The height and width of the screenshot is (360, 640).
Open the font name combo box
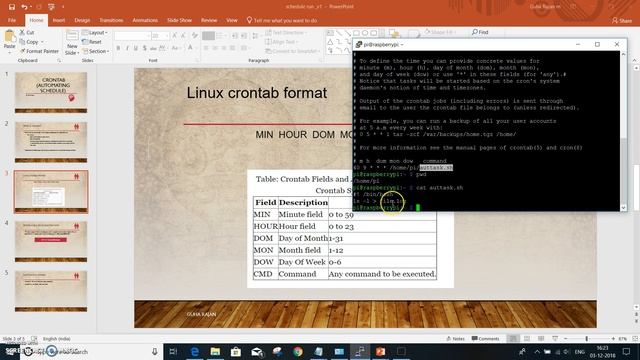pyautogui.click(x=132, y=36)
